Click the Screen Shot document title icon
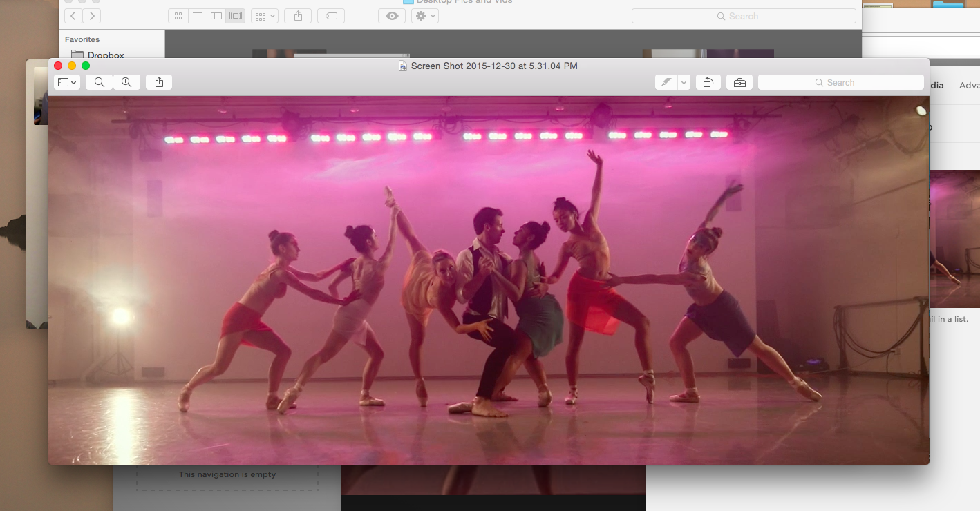The height and width of the screenshot is (511, 980). (x=403, y=66)
